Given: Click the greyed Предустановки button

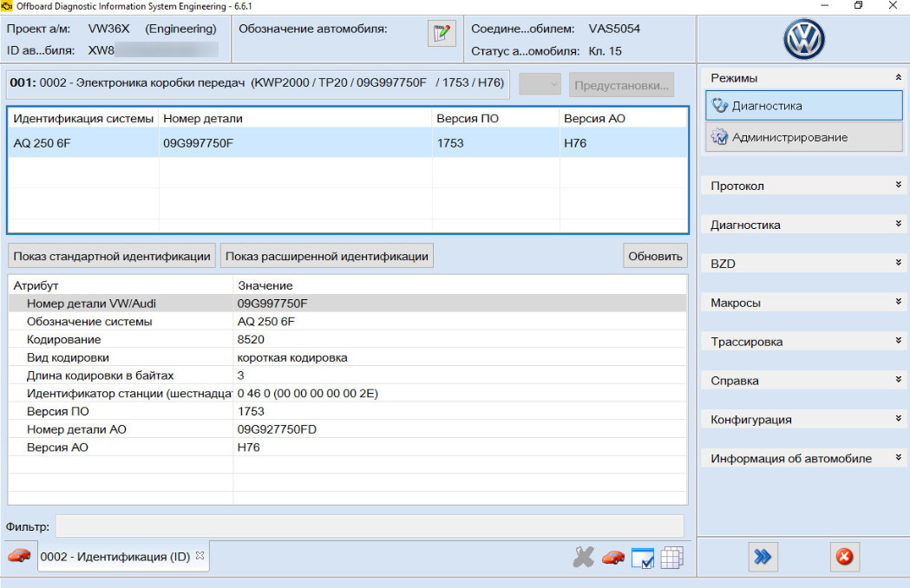Looking at the screenshot, I should 622,85.
